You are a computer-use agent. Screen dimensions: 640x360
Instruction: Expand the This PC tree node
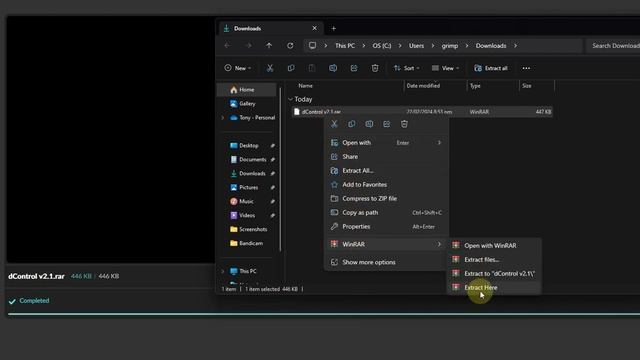[x=223, y=271]
